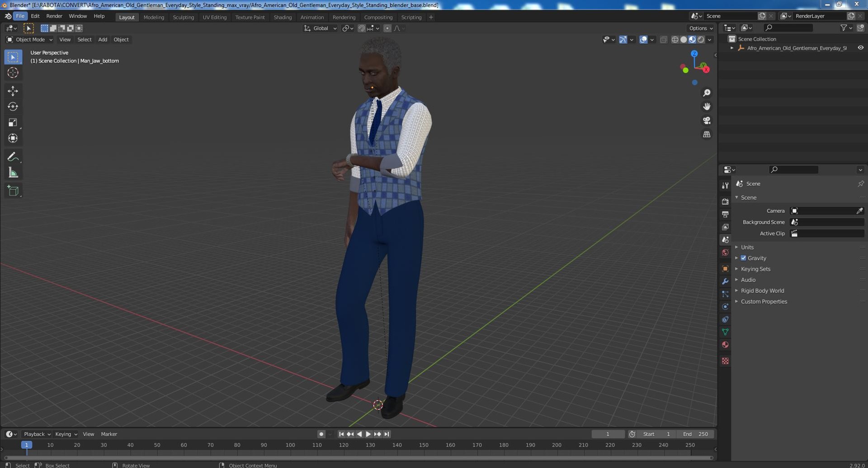Open View Layer properties tab
The width and height of the screenshot is (868, 468).
[x=725, y=227]
